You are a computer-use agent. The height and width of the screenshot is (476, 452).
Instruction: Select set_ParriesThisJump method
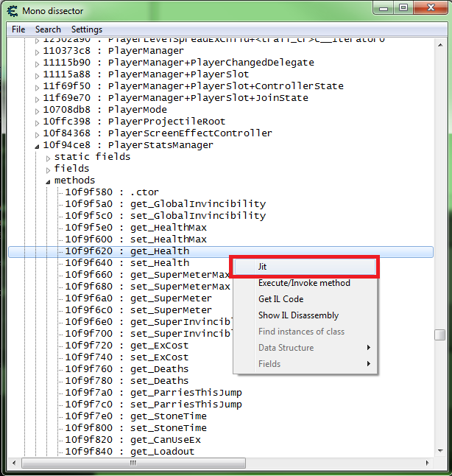click(154, 405)
